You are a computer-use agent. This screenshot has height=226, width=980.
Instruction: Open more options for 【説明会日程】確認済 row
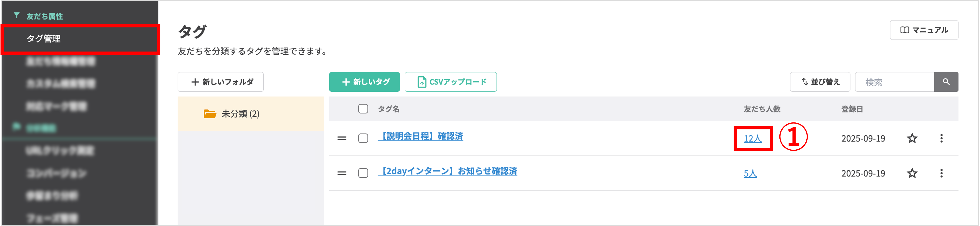941,138
